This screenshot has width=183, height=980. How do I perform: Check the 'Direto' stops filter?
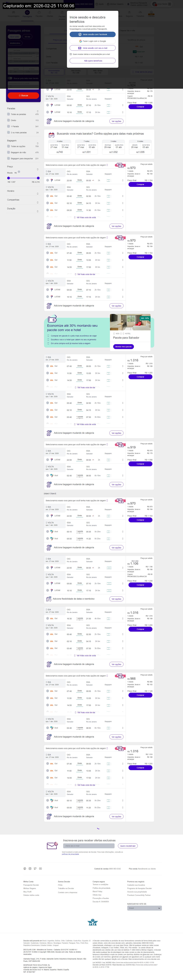pos(8,120)
